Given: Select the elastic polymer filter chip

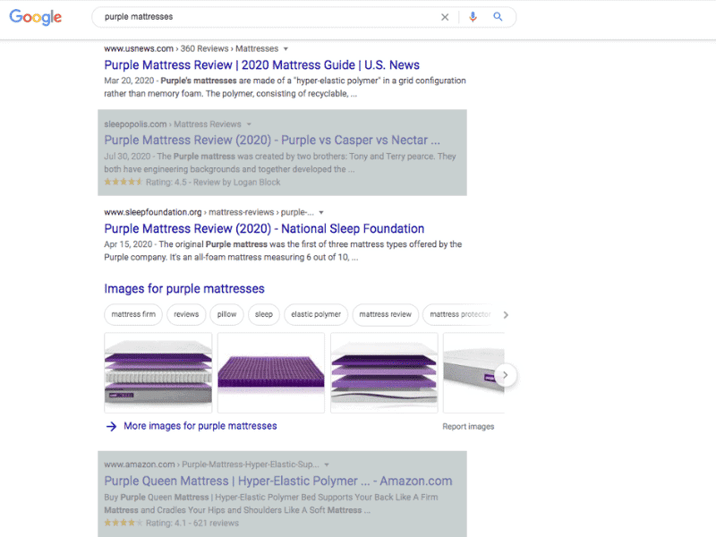Looking at the screenshot, I should point(316,315).
